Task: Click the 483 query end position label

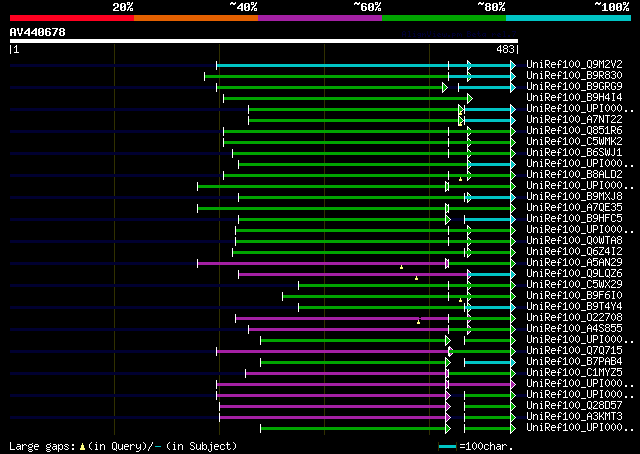Action: point(505,49)
